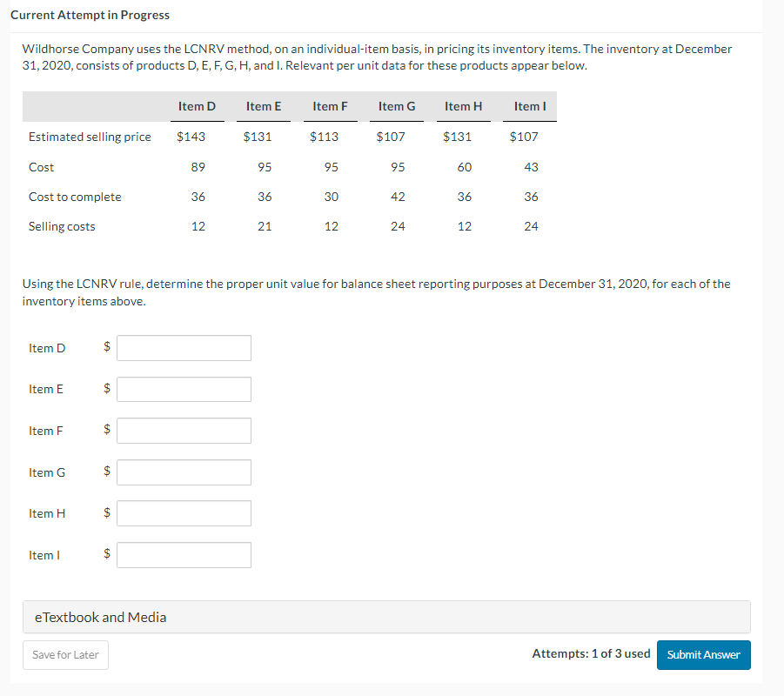Click the Item G answer input field

184,472
